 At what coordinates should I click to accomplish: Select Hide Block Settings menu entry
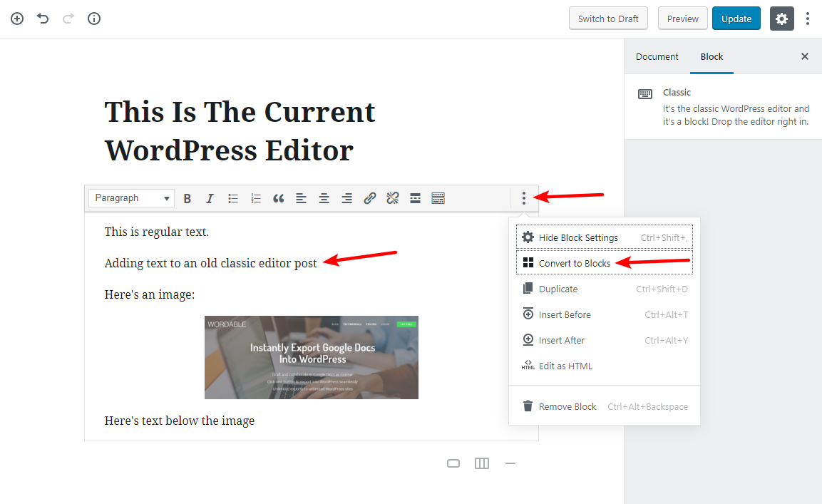click(605, 237)
